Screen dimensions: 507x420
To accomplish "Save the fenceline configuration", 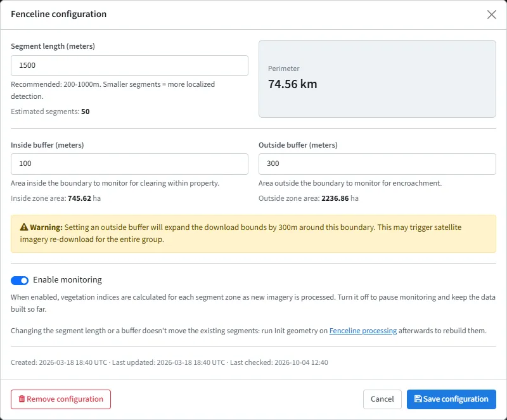I will (x=451, y=399).
